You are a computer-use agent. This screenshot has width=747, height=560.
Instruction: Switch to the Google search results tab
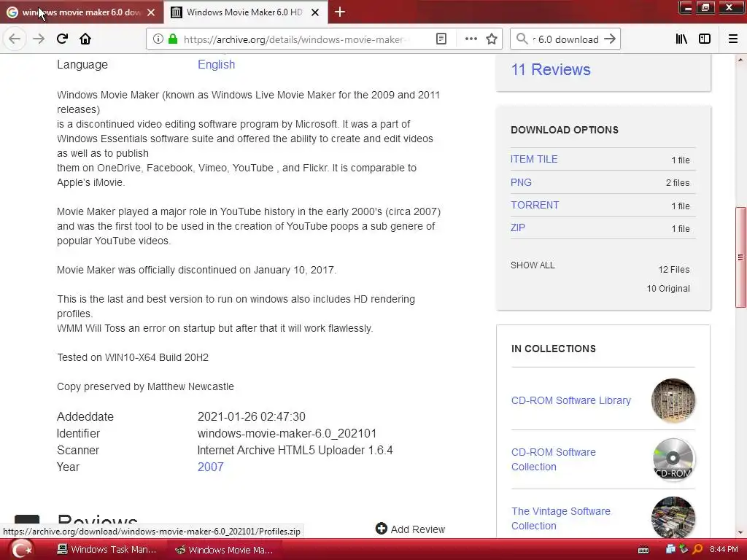click(x=81, y=12)
